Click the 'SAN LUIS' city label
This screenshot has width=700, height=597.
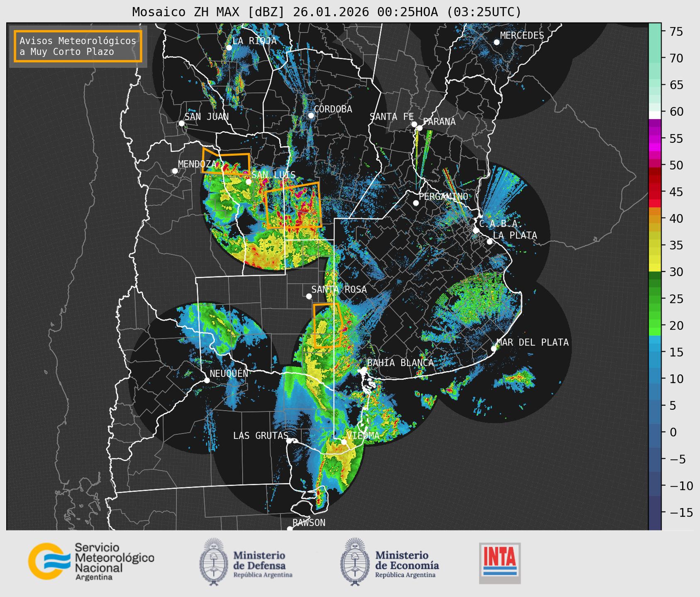[274, 175]
